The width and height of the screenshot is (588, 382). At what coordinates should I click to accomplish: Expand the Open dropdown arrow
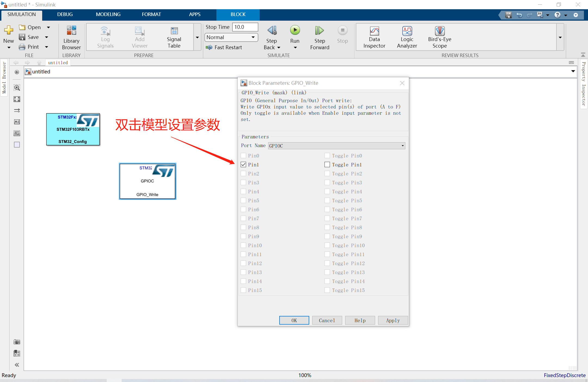tap(48, 27)
